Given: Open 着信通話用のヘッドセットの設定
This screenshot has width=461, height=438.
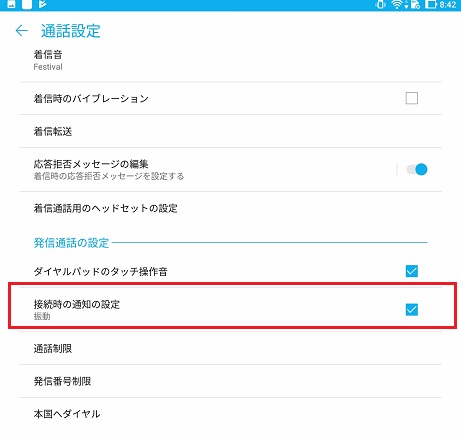Looking at the screenshot, I should (x=230, y=208).
